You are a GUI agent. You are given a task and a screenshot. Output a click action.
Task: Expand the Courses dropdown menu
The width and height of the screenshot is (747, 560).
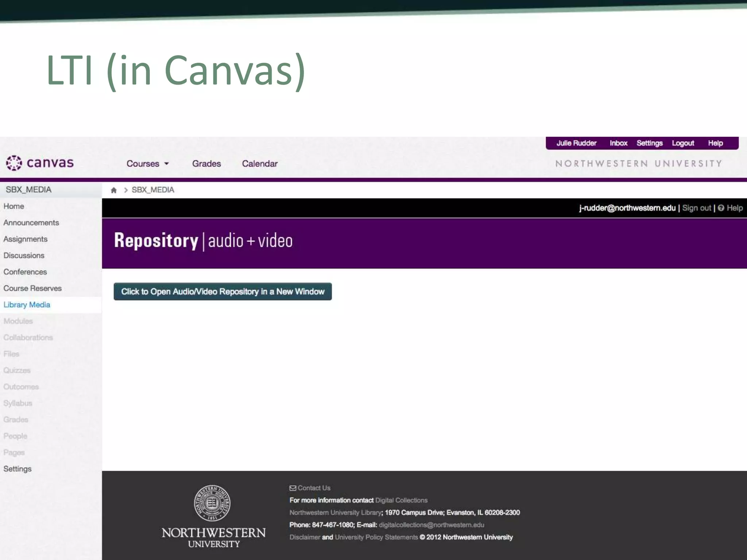(147, 164)
